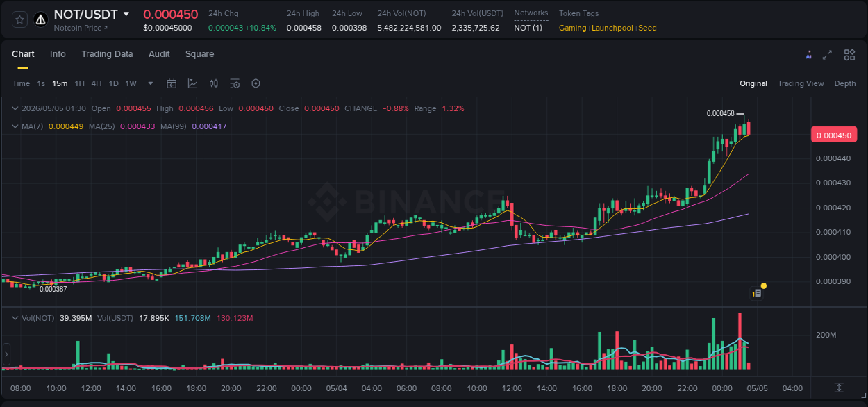Click the 05/04 date label on time axis
This screenshot has height=407, width=868.
pos(336,388)
